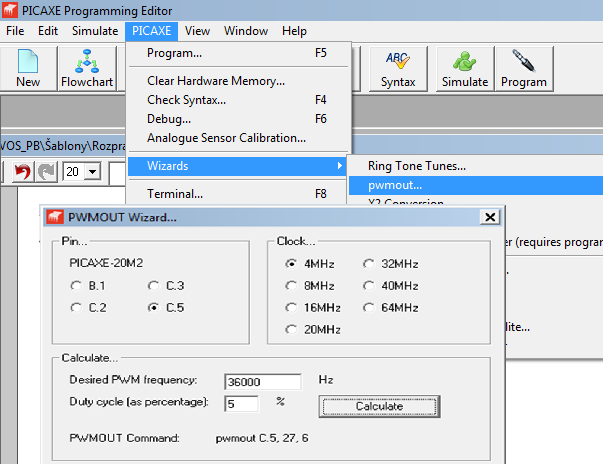Image resolution: width=603 pixels, height=464 pixels.
Task: Choose the 32MHz clock option
Action: click(x=369, y=264)
